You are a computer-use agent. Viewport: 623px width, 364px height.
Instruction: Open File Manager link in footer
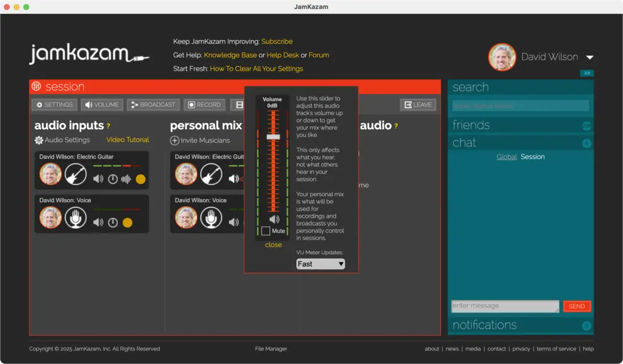(x=271, y=349)
